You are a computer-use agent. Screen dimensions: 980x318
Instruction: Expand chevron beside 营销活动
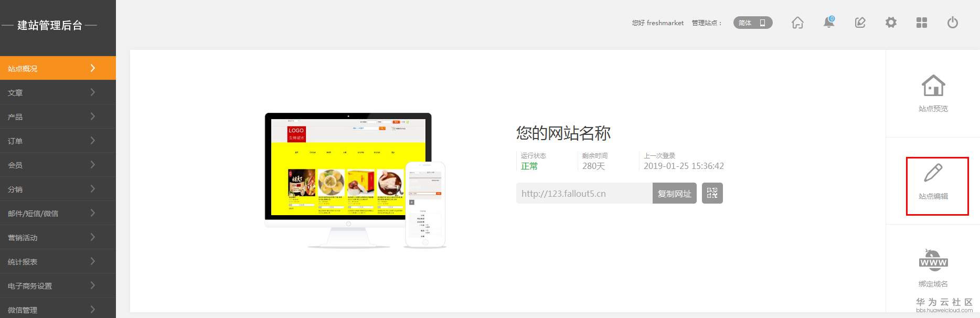[x=93, y=237]
